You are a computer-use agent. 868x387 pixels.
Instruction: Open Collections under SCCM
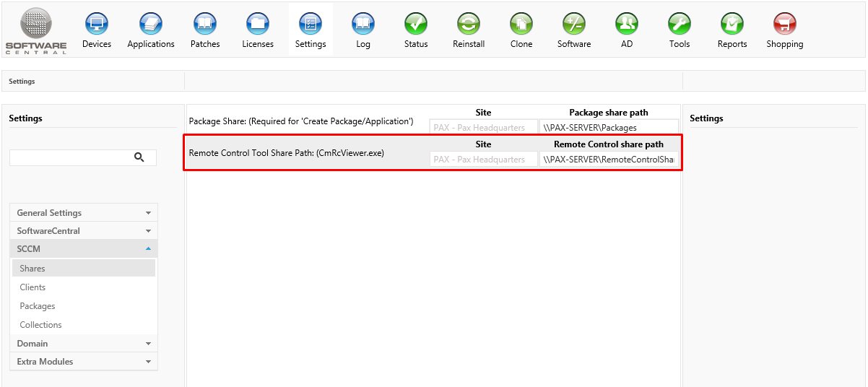[40, 325]
